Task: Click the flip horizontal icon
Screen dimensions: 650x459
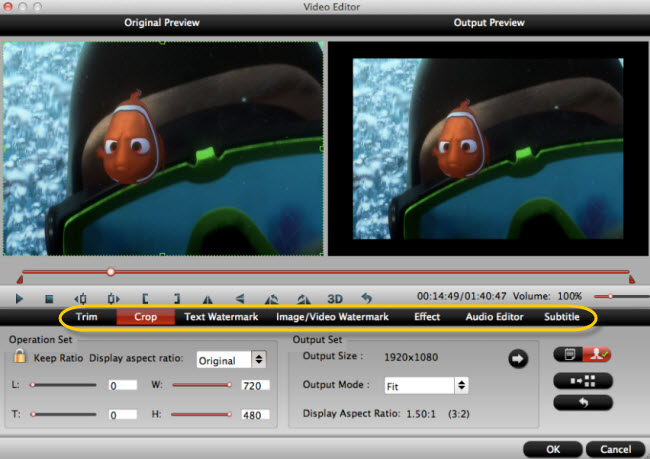Action: pyautogui.click(x=207, y=299)
